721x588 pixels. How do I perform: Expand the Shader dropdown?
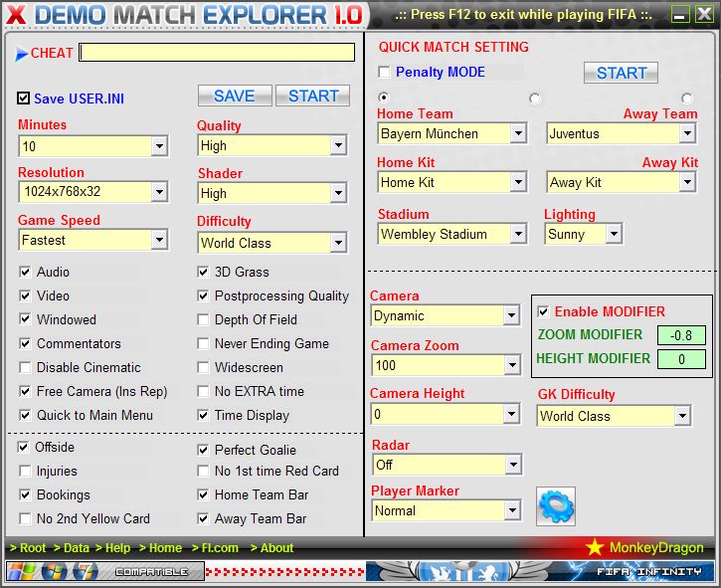tap(338, 193)
